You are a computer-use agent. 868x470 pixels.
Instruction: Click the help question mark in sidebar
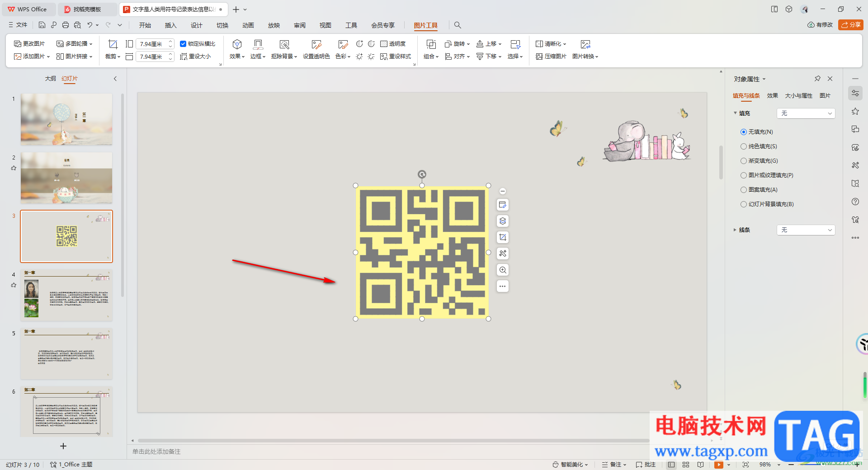pos(855,202)
